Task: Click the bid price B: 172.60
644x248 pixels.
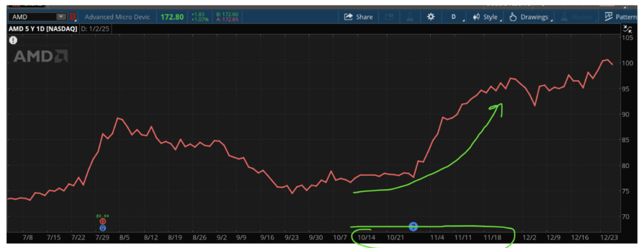Action: 227,14
